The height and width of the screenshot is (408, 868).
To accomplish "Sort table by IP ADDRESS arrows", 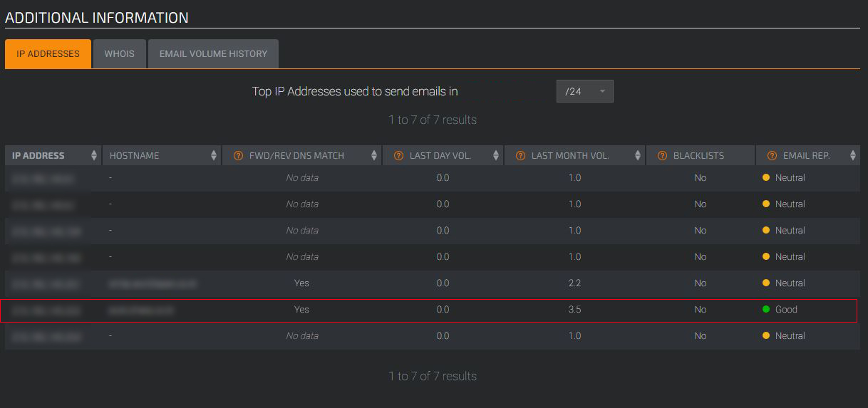I will point(94,156).
